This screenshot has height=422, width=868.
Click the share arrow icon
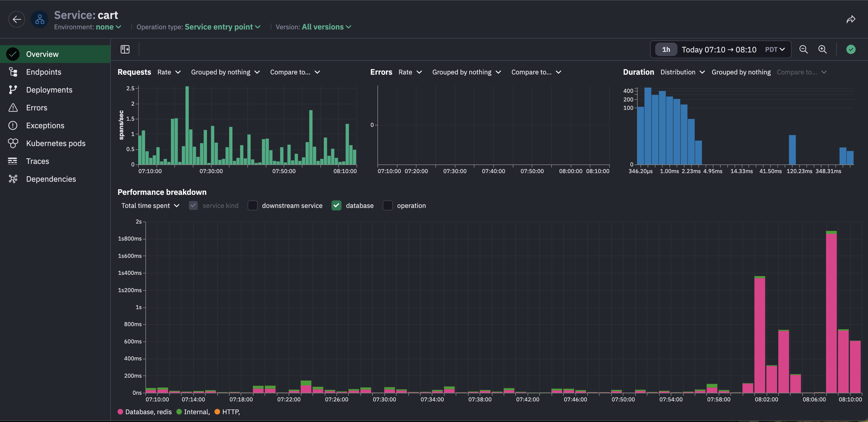click(850, 20)
